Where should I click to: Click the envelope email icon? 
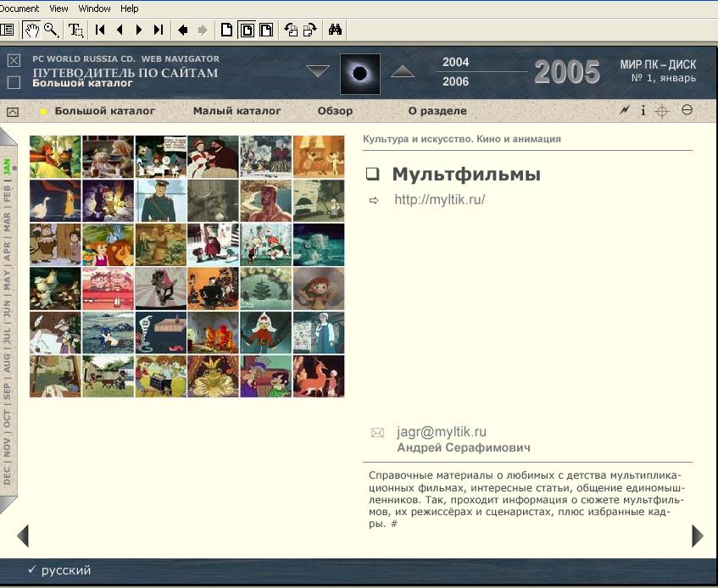click(x=377, y=432)
